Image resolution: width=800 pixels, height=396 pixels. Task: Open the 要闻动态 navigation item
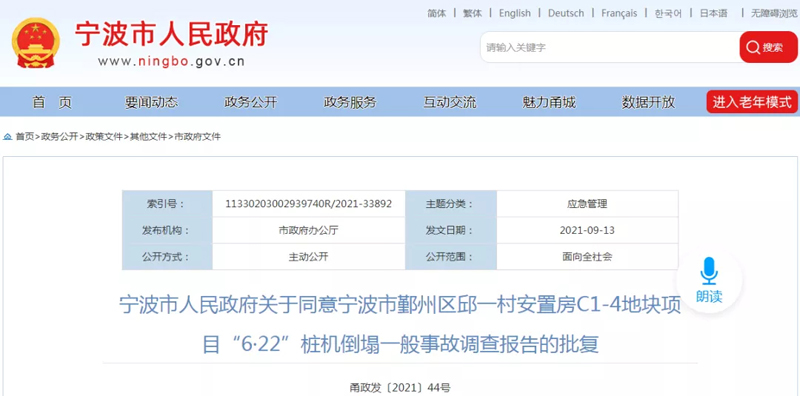(x=152, y=102)
